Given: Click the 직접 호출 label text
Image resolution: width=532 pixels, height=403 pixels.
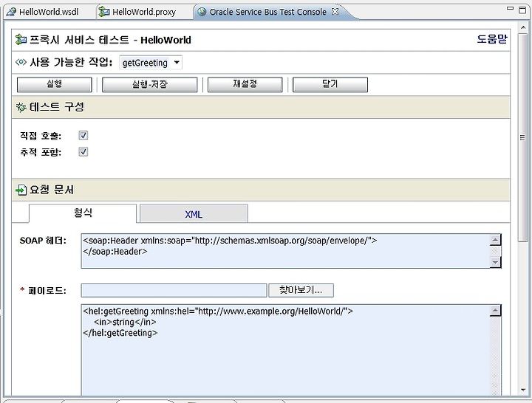Looking at the screenshot, I should pyautogui.click(x=41, y=136).
